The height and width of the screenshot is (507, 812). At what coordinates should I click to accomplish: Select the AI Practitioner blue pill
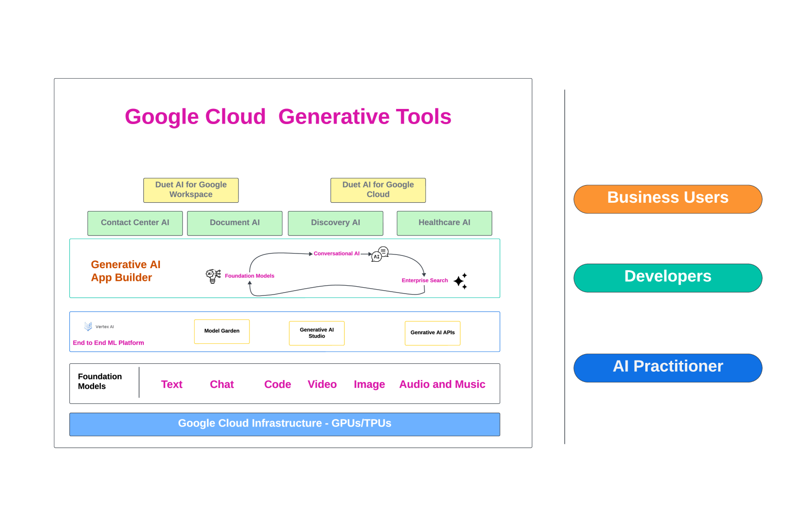(x=667, y=368)
